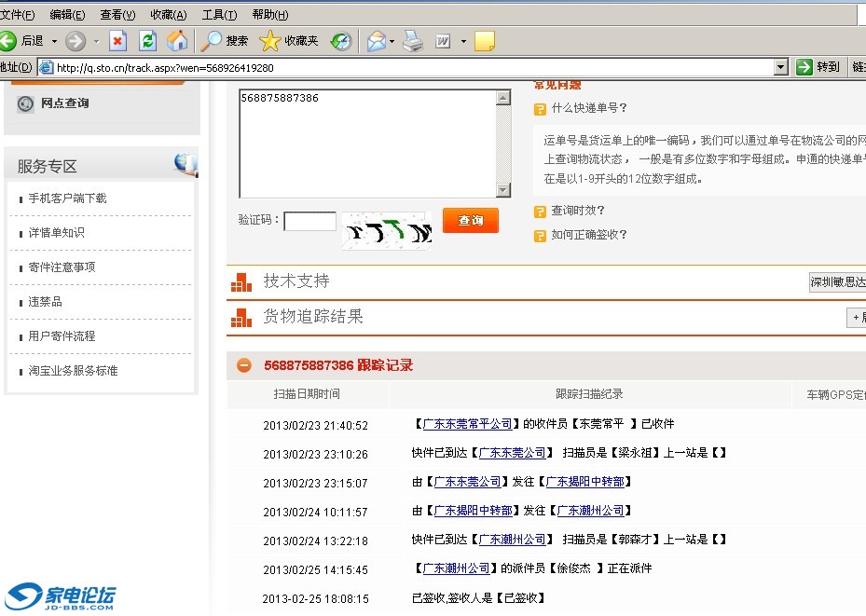Click the Stop loading toolbar icon
Viewport: 866px width, 616px height.
tap(117, 41)
